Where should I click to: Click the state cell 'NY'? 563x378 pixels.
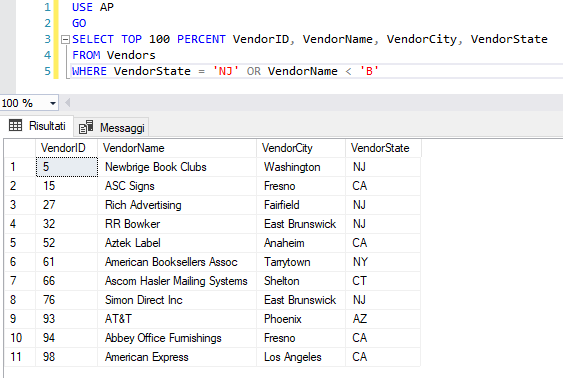(x=383, y=262)
